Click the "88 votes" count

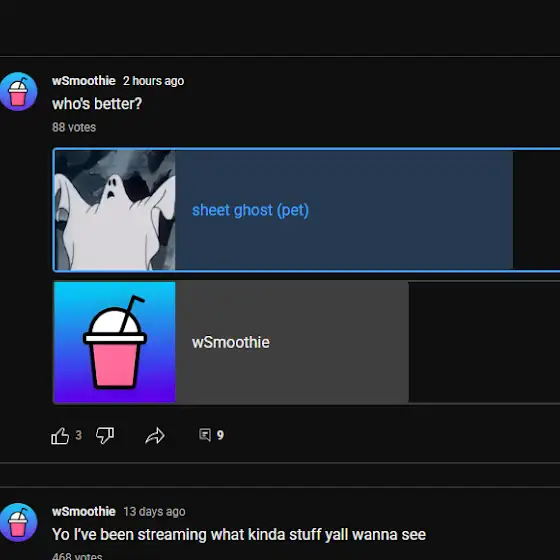click(74, 127)
